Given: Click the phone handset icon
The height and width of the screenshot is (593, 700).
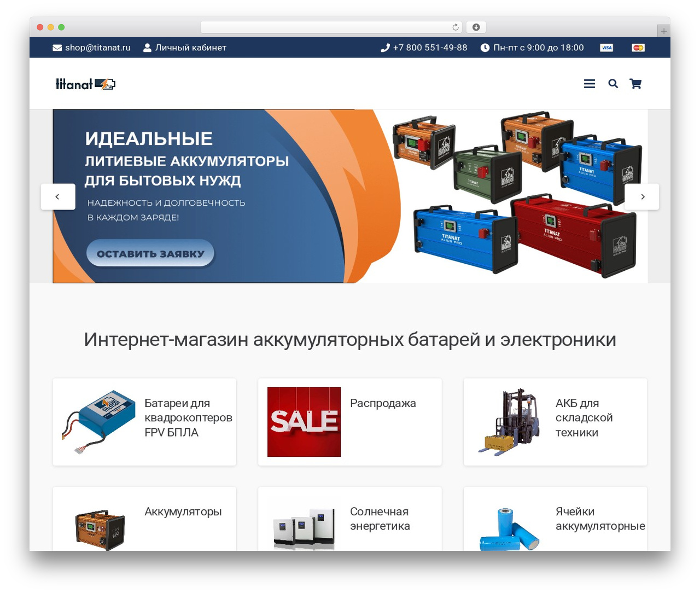Looking at the screenshot, I should [x=385, y=48].
